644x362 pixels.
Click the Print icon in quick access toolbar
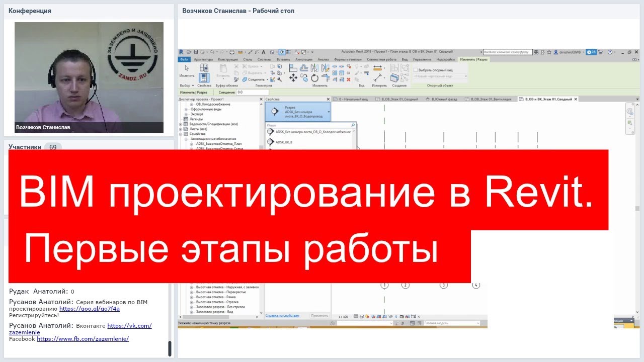point(232,52)
